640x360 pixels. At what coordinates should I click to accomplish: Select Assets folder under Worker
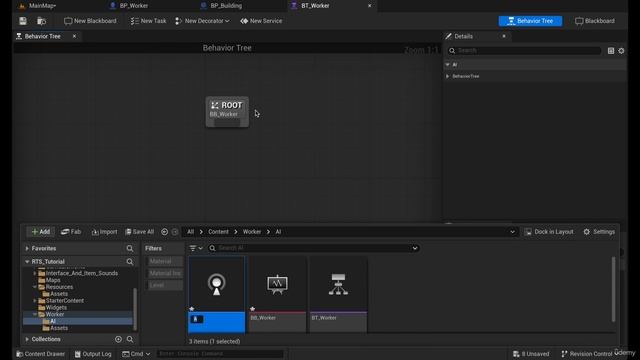click(59, 328)
